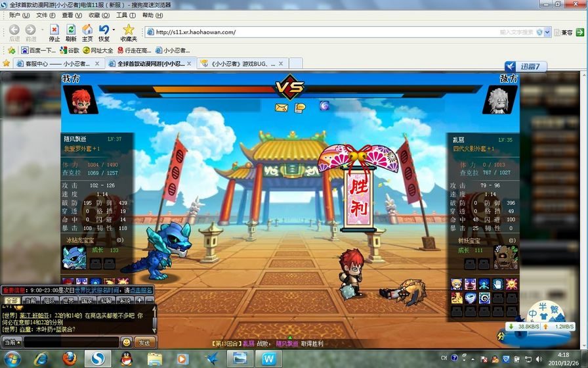This screenshot has width=588, height=368.
Task: Click the chat message input field
Action: tap(71, 342)
